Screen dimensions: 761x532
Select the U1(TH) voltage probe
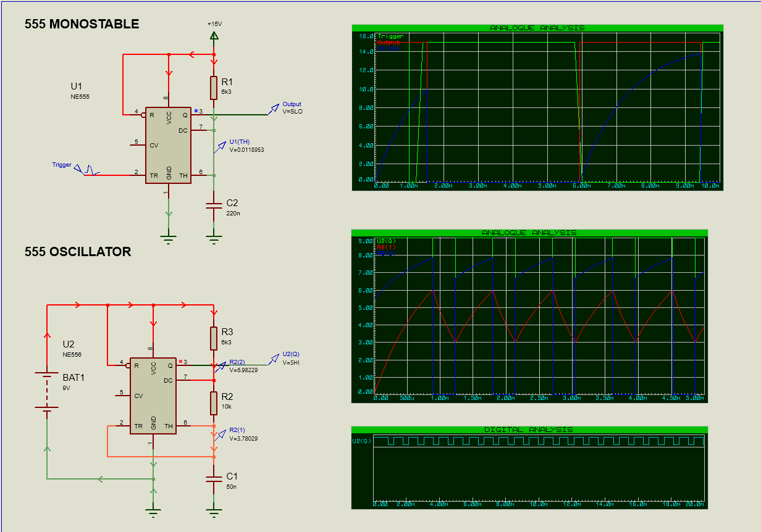(x=222, y=145)
